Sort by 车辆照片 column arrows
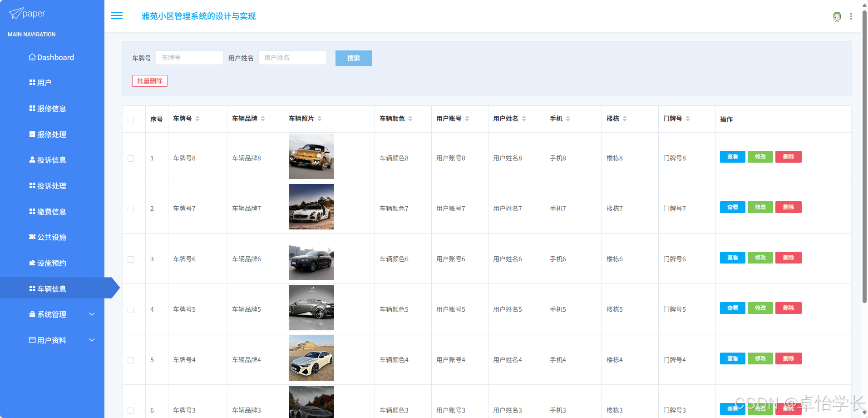This screenshot has width=868, height=418. click(320, 119)
